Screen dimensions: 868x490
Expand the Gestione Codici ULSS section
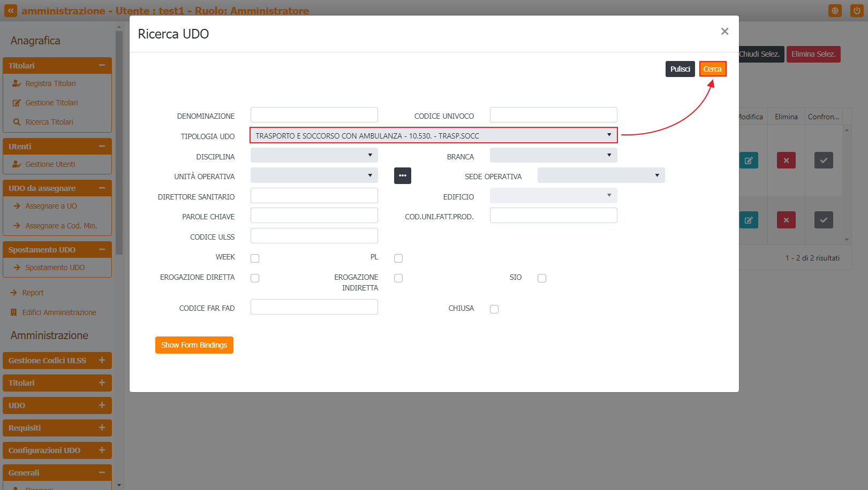57,361
